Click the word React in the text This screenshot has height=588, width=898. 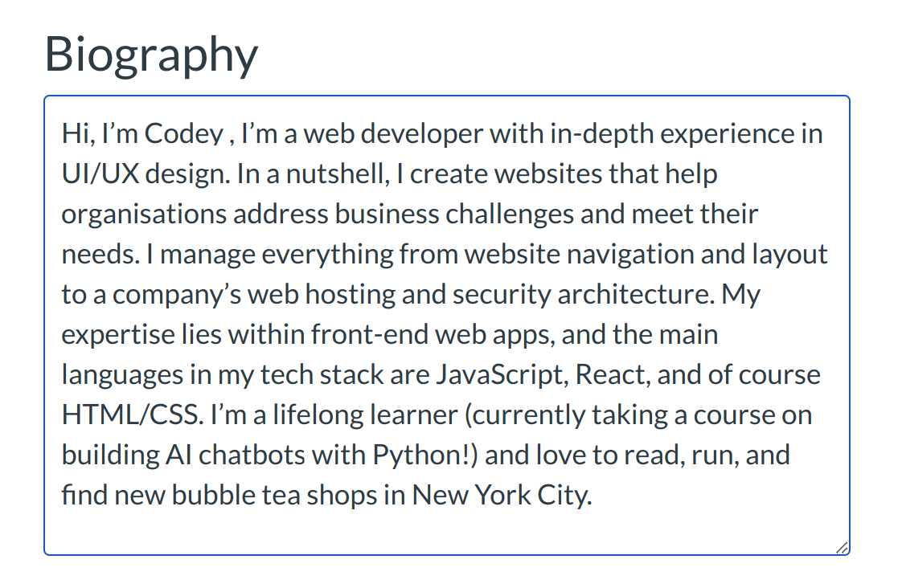613,375
